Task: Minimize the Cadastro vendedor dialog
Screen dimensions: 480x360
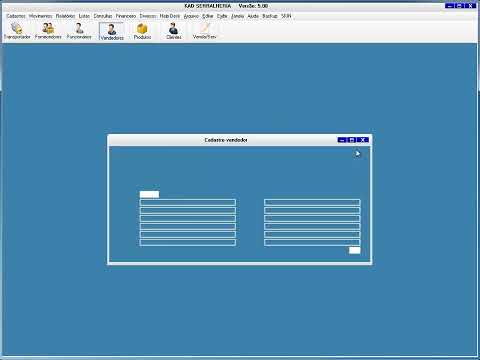Action: pyautogui.click(x=342, y=140)
